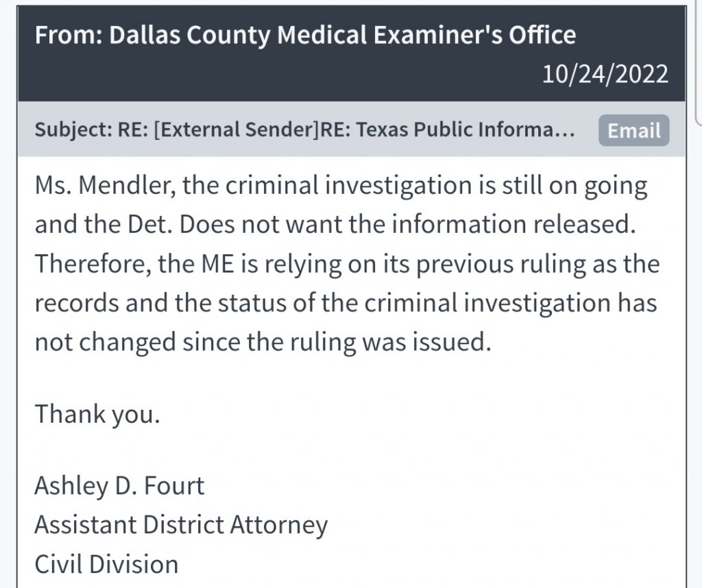Click the 10/24/2022 message date
Viewport: 702px width, 588px height.
pyautogui.click(x=605, y=74)
